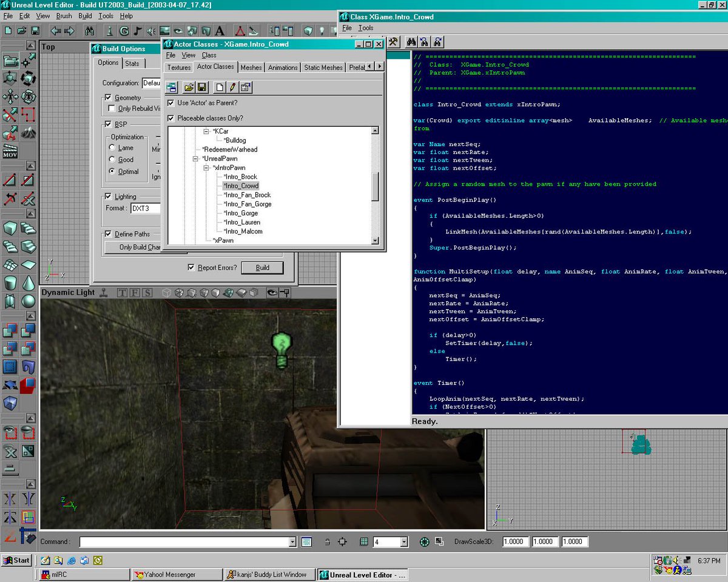Collapse the UnrealPawn tree node
728x582 pixels.
pyautogui.click(x=195, y=158)
